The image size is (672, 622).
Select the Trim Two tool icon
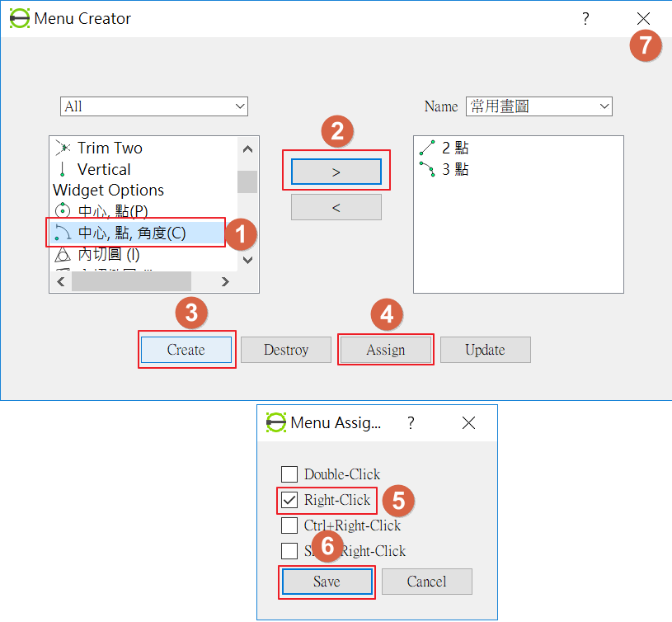tap(63, 148)
